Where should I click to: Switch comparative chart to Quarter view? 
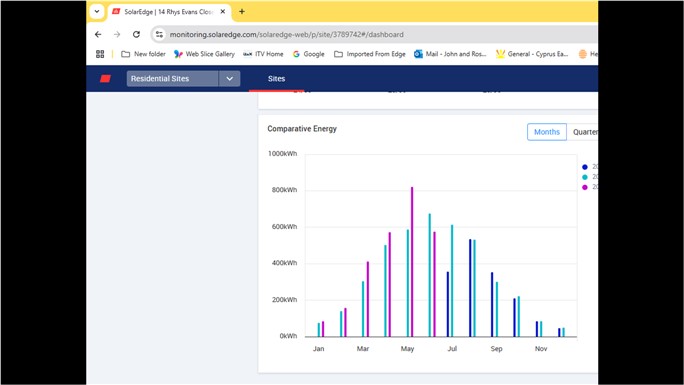tap(582, 132)
